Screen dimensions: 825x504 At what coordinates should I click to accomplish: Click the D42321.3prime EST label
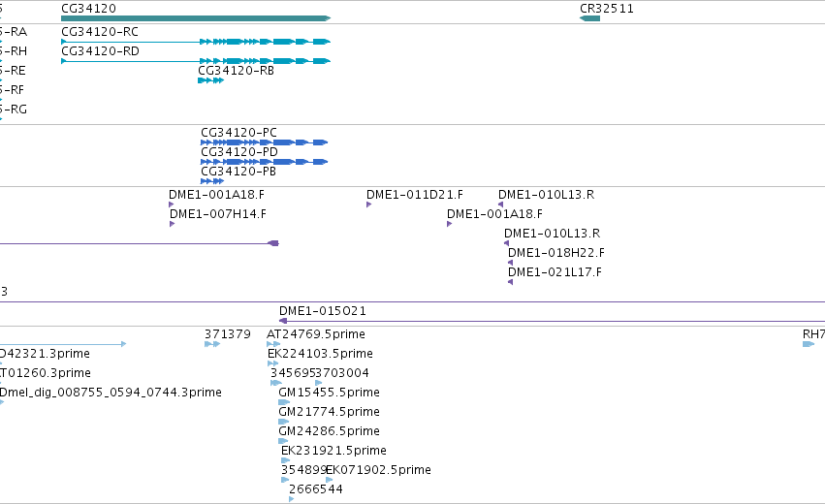[45, 354]
